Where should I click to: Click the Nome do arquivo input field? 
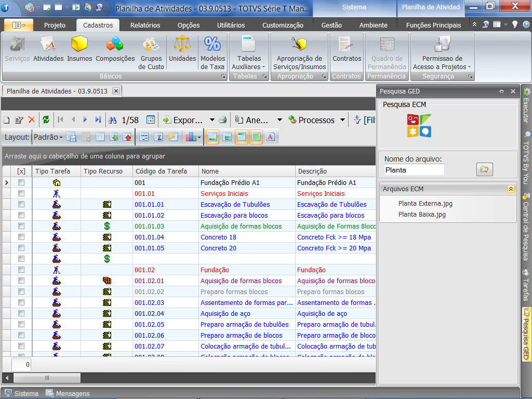pyautogui.click(x=414, y=170)
